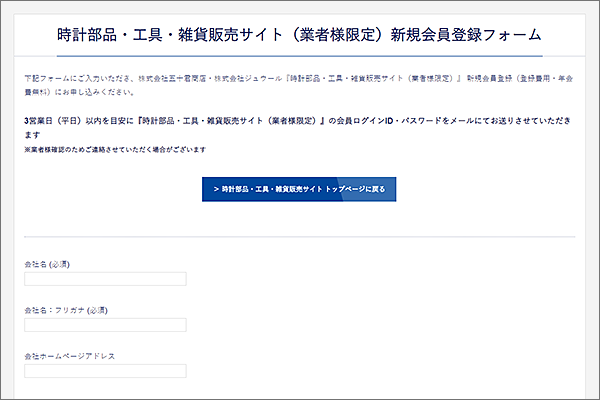
Task: Click the intro paragraph starting with 下記フォーム
Action: (150, 77)
